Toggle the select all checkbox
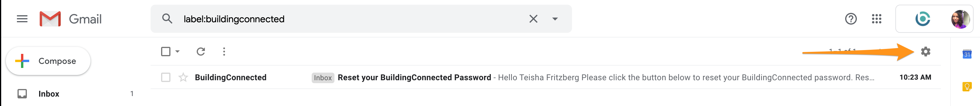The image size is (980, 106). coord(165,52)
